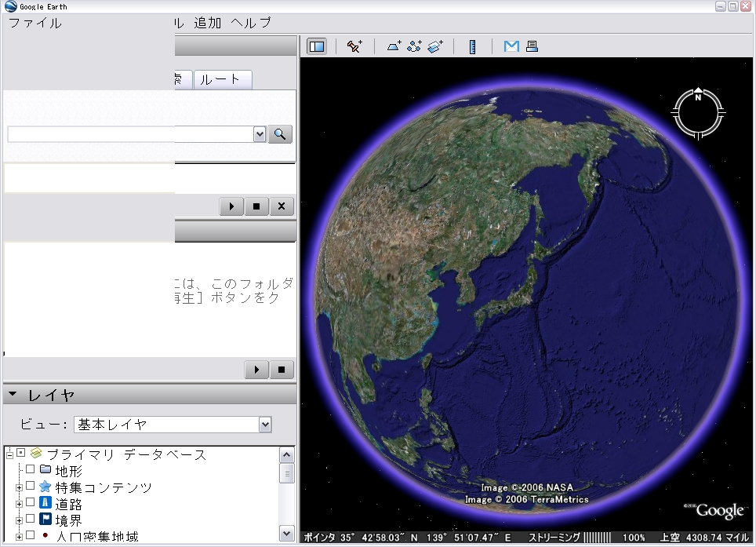
Task: Expand the 道路 tree node
Action: pos(19,504)
